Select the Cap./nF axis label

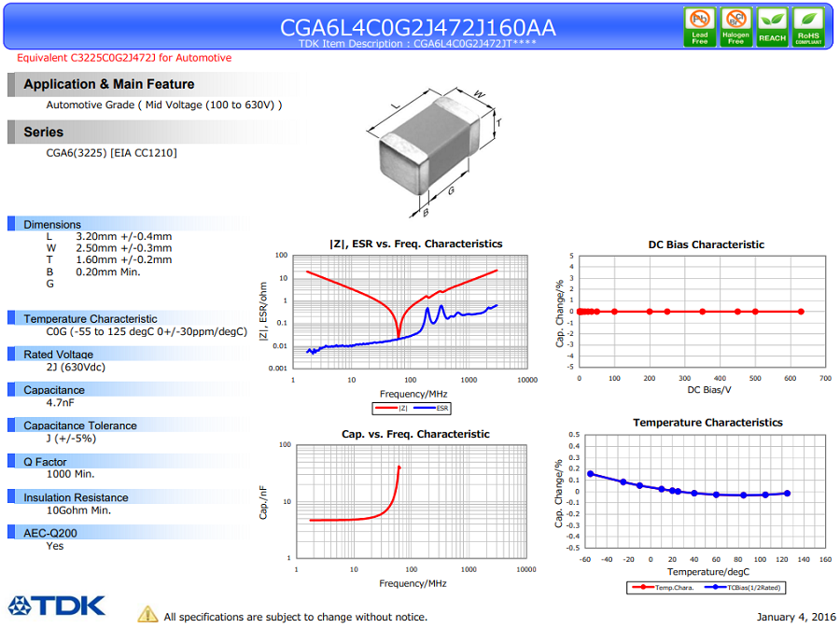[263, 503]
